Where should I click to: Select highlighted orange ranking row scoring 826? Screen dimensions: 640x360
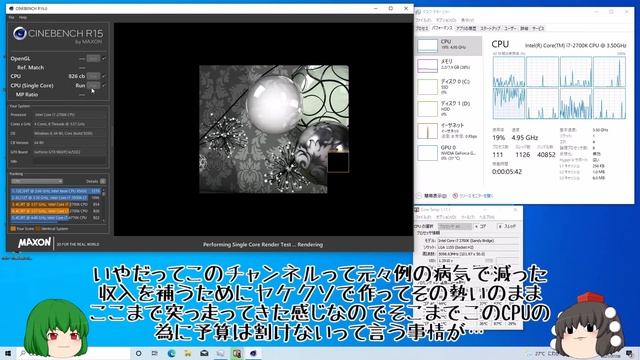click(56, 211)
